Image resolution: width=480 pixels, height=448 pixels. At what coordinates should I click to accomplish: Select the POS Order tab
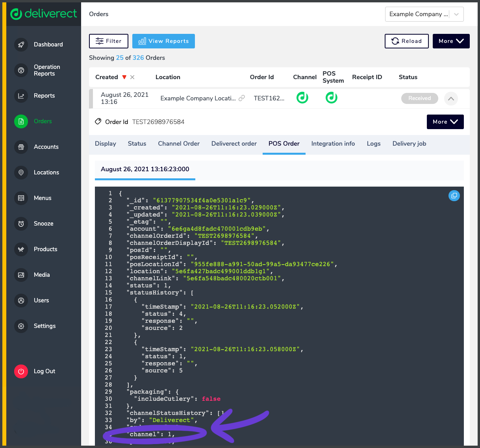[x=284, y=144]
